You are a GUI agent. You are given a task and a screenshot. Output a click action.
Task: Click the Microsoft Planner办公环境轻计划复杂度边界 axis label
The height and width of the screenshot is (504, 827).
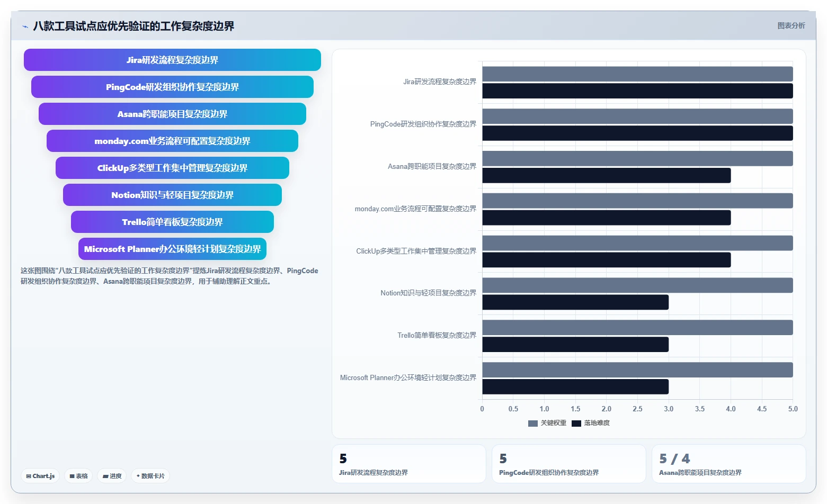click(408, 377)
